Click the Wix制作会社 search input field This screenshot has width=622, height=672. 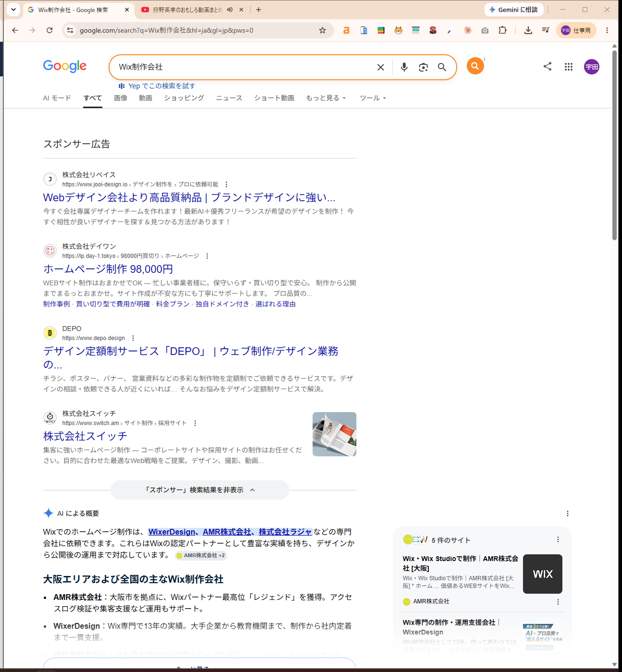245,67
